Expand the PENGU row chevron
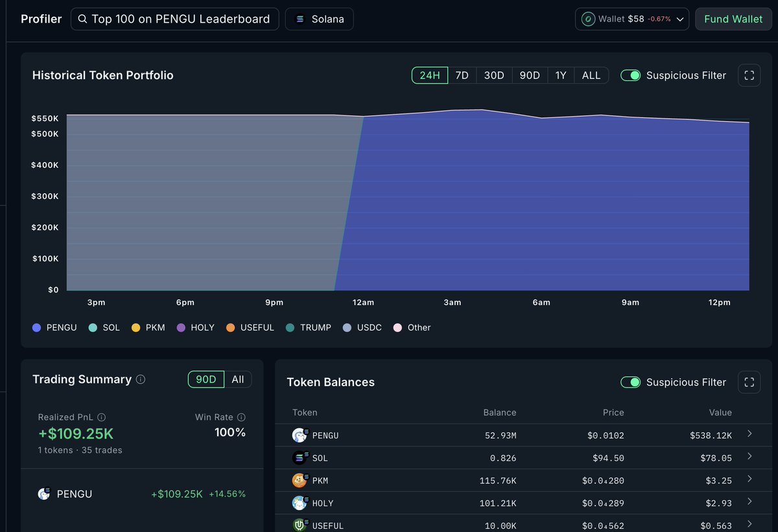The image size is (778, 532). pos(749,434)
